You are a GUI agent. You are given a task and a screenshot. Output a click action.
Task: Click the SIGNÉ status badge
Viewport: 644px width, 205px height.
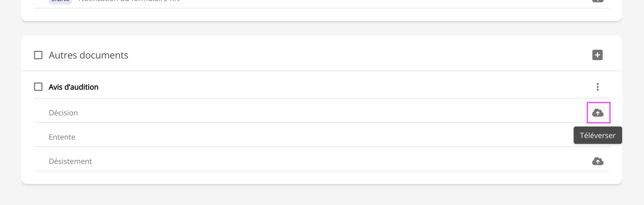[60, 1]
